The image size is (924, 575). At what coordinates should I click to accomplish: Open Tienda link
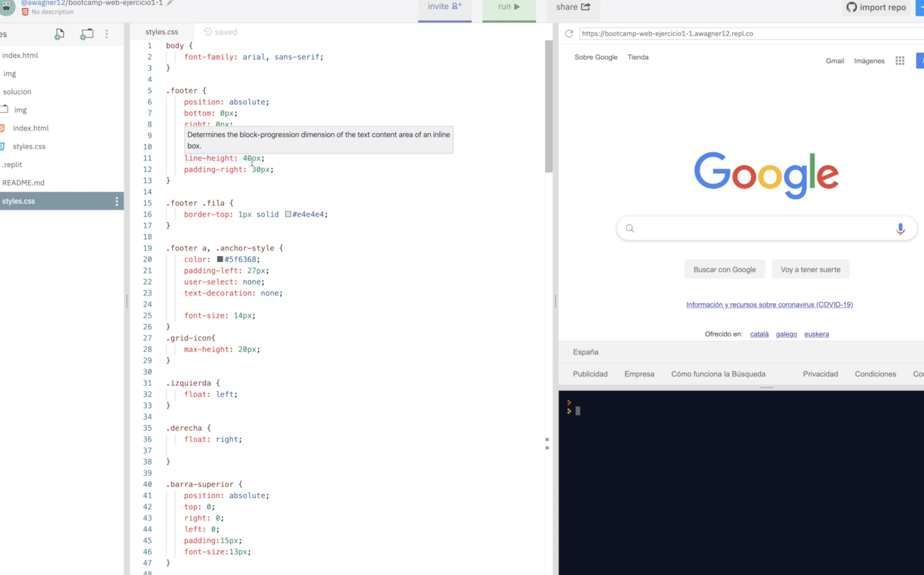click(x=638, y=57)
